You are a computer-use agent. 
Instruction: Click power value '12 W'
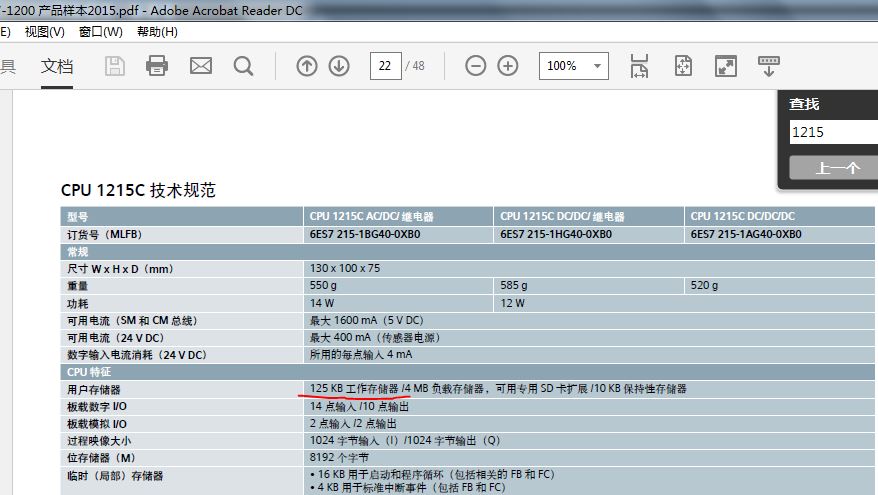(512, 303)
